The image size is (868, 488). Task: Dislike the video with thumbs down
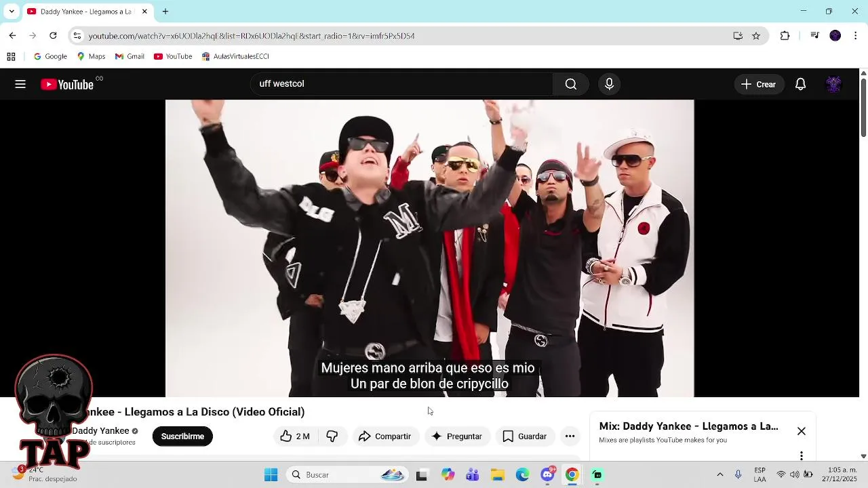[x=332, y=436]
